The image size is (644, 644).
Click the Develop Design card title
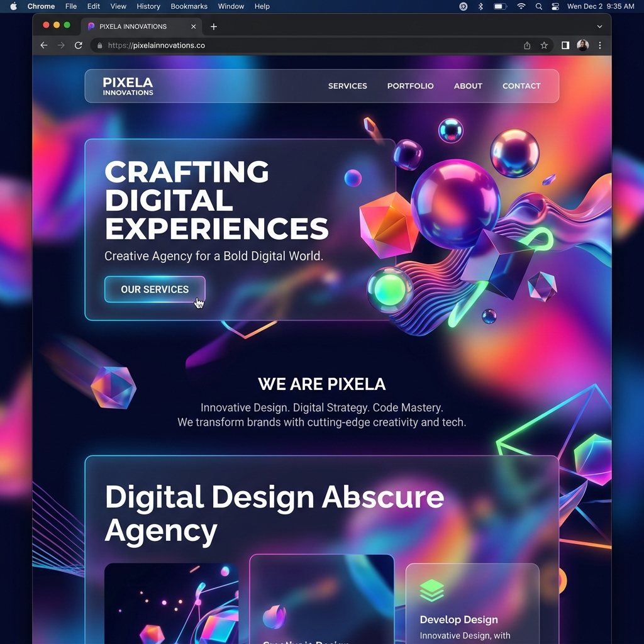point(458,619)
